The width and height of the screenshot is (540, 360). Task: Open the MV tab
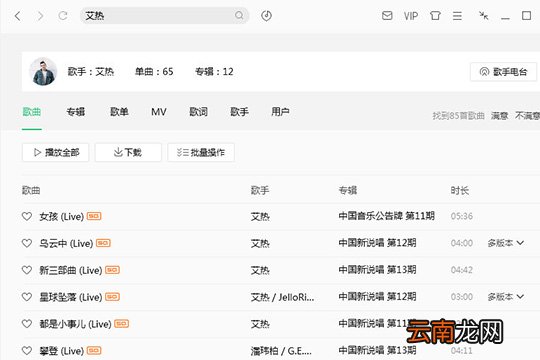click(158, 112)
